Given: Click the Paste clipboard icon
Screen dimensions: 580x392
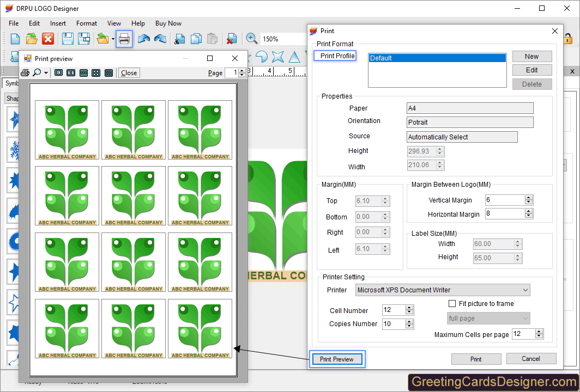Looking at the screenshot, I should (x=213, y=39).
